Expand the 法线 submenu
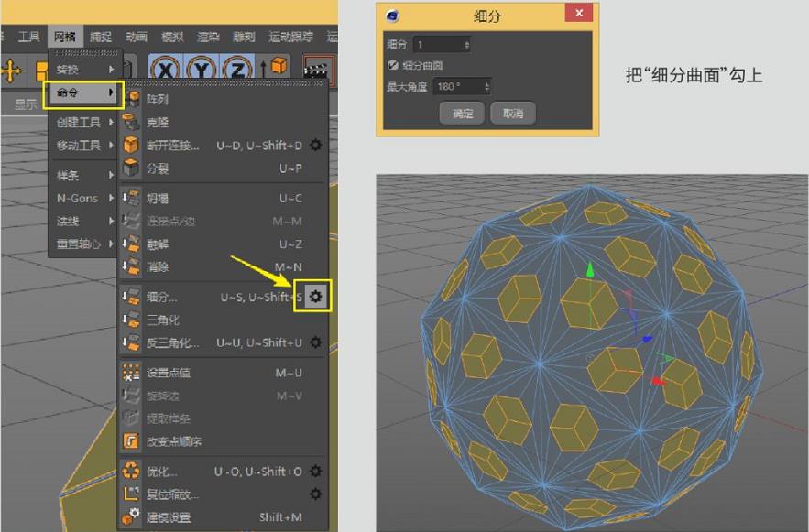The height and width of the screenshot is (532, 809). [84, 222]
